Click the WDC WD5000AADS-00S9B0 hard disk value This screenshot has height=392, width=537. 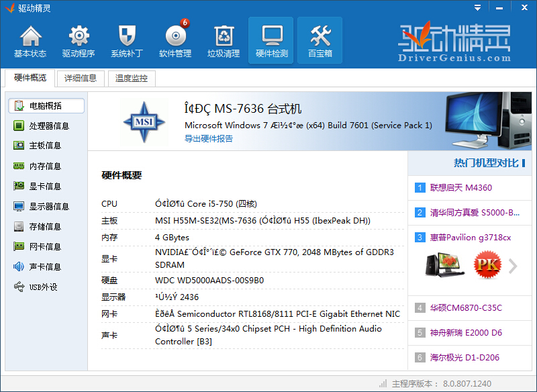[209, 281]
